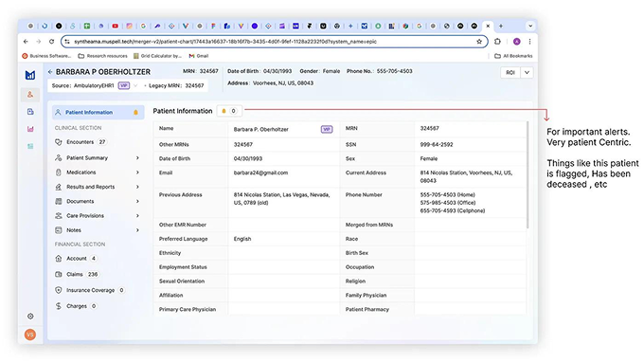Click the alert bell in Patient Information sidebar item
Screen dimensions: 644x363
136,112
